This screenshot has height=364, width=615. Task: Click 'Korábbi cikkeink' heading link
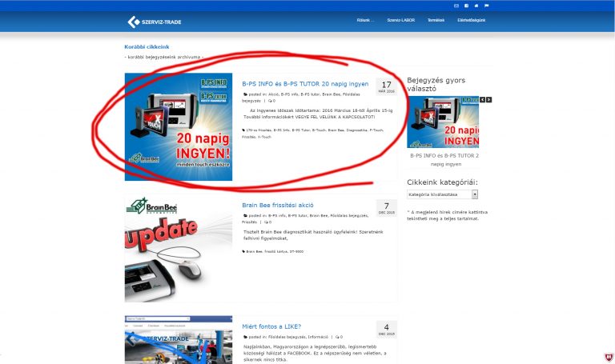click(x=147, y=46)
